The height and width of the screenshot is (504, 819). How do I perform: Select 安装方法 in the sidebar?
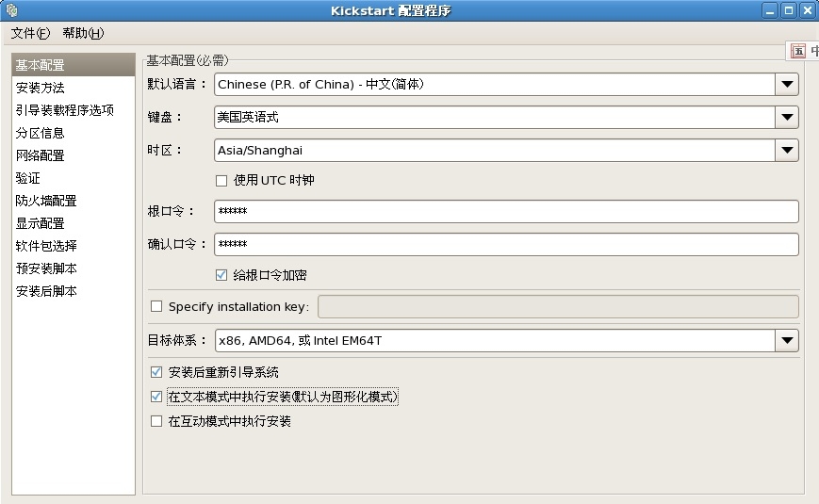click(x=74, y=88)
